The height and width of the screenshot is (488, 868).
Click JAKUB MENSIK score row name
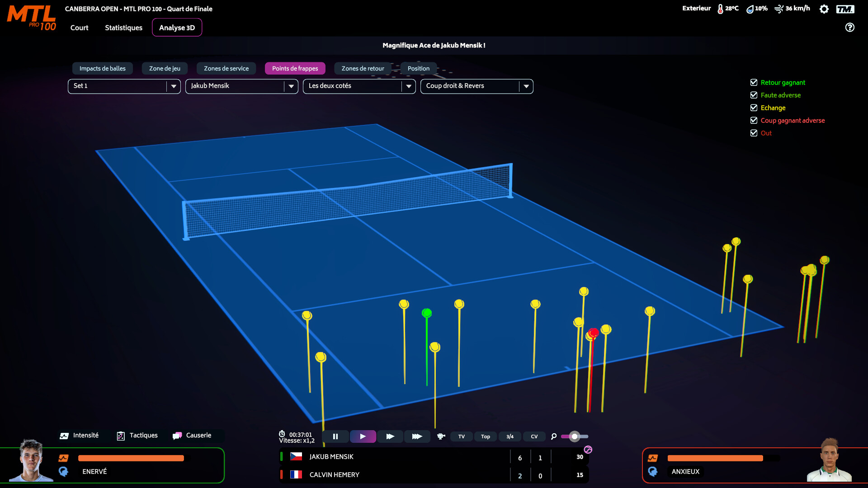coord(331,457)
